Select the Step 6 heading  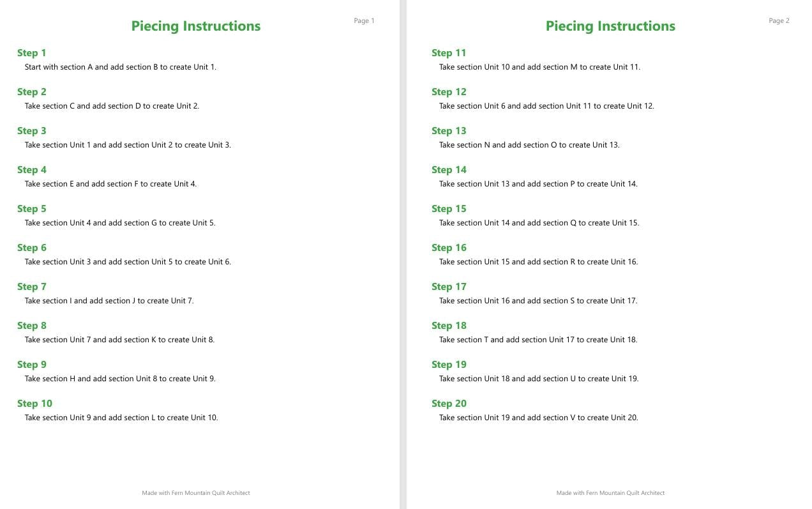[32, 248]
